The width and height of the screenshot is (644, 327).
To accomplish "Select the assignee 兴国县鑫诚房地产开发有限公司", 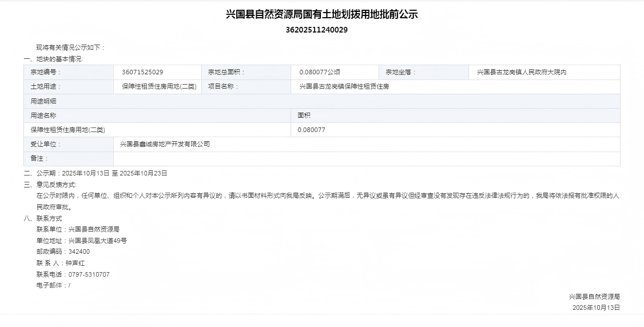I will (165, 144).
